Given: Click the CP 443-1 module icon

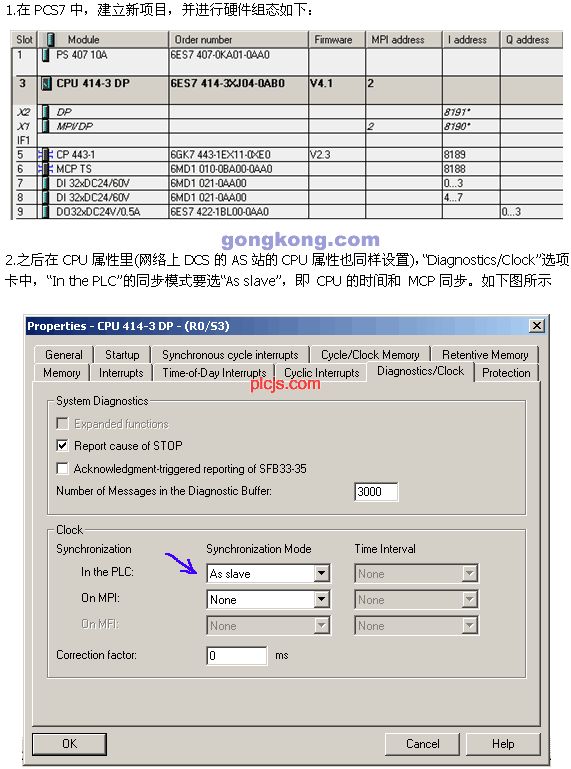Looking at the screenshot, I should (46, 155).
